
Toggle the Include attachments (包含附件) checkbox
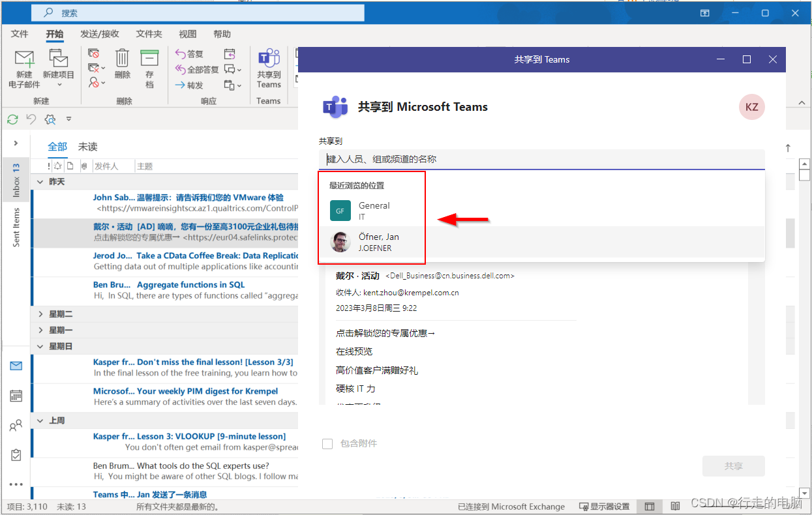tap(327, 444)
